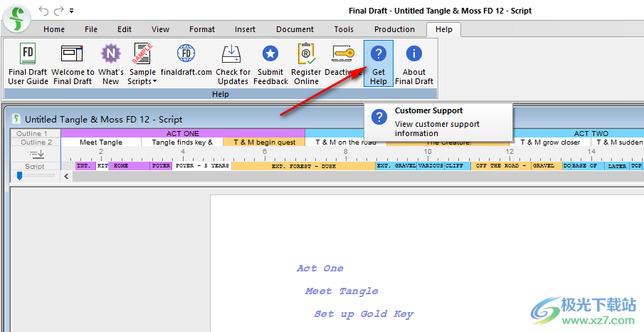Select the ACT ONE outline block
The image size is (644, 332).
click(x=183, y=133)
